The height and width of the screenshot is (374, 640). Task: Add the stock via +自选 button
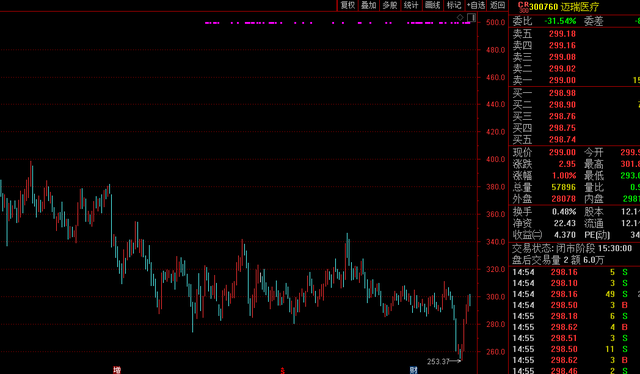476,5
